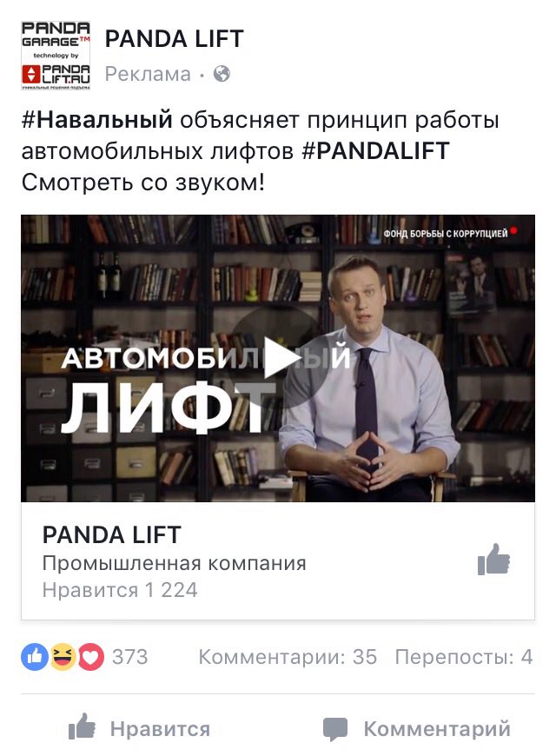The width and height of the screenshot is (556, 756).
Task: Click the globe public audience icon
Action: [x=222, y=74]
